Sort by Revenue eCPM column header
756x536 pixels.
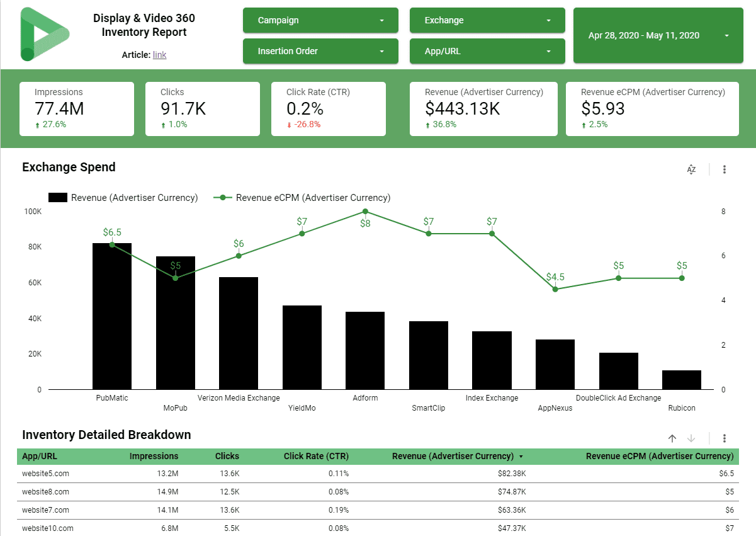click(x=660, y=456)
